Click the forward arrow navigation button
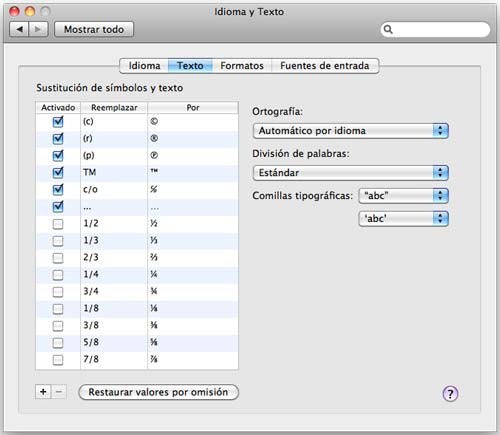This screenshot has height=435, width=500. point(38,29)
